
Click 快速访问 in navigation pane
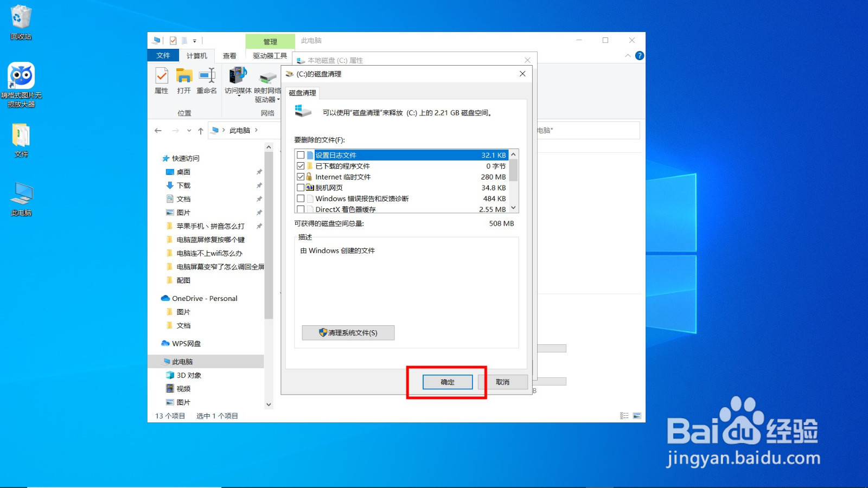point(186,158)
